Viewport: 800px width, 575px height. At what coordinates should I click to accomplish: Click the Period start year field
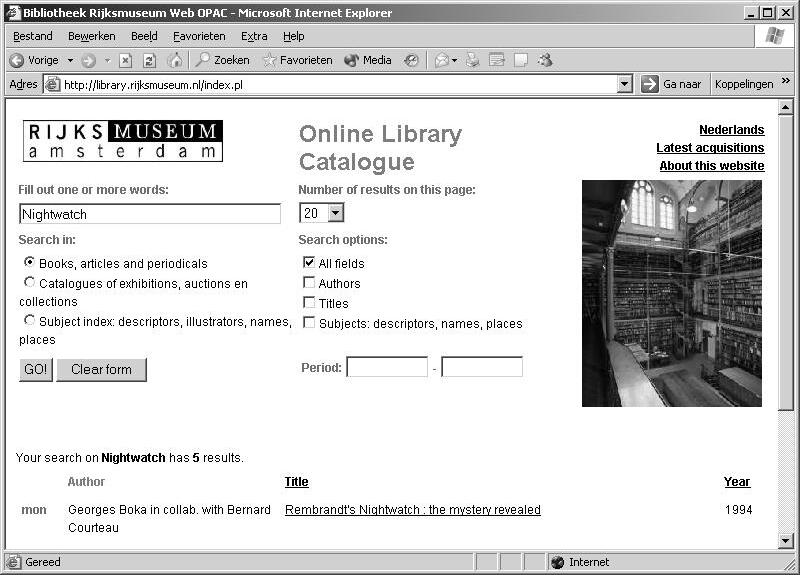pos(387,367)
